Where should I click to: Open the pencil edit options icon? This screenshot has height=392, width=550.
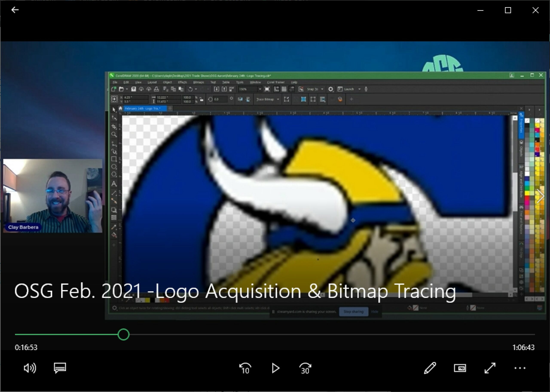[x=430, y=368]
